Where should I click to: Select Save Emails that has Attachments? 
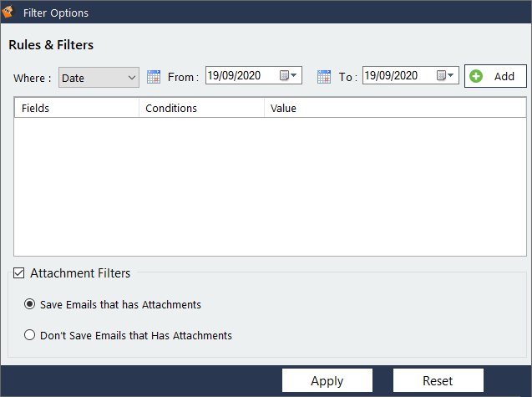31,304
